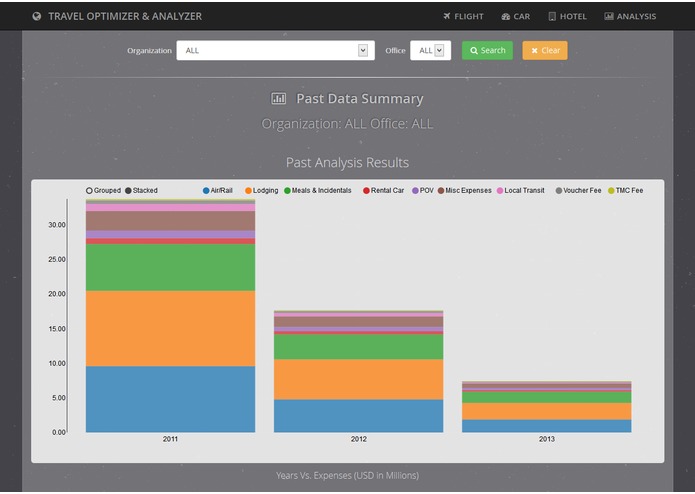This screenshot has height=494, width=695.
Task: Click the brown Misc Expenses segment of 2011 bar
Action: tap(170, 221)
